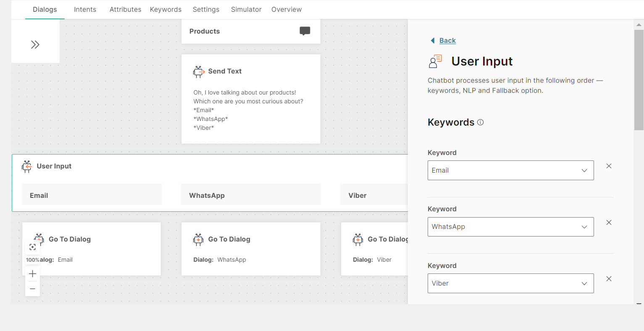Click the fit-to-screen canvas icon
The height and width of the screenshot is (331, 644).
pyautogui.click(x=33, y=247)
